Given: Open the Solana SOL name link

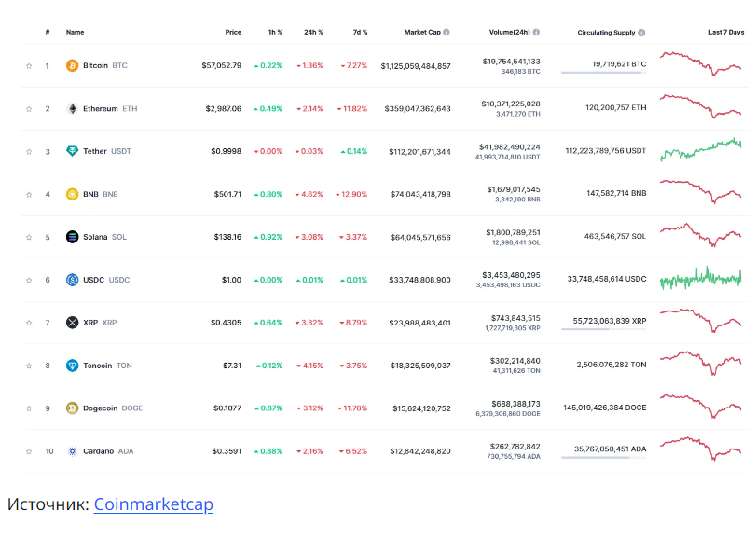Looking at the screenshot, I should 104,237.
